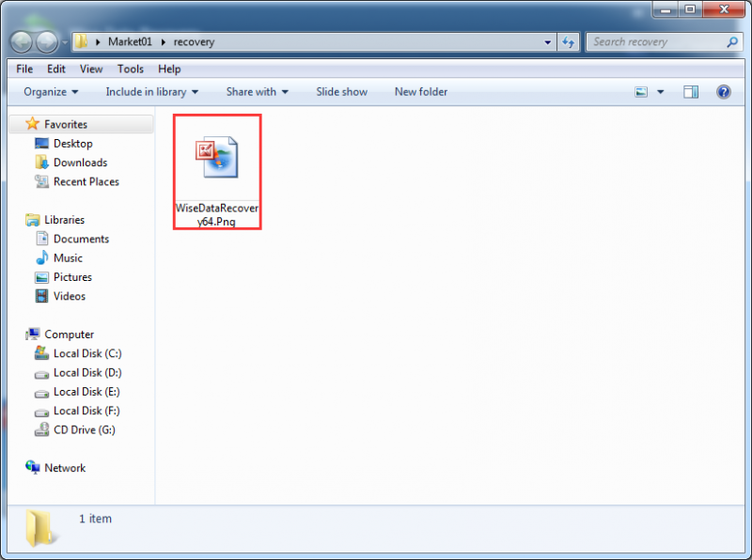Click the Pictures library icon

[x=41, y=277]
